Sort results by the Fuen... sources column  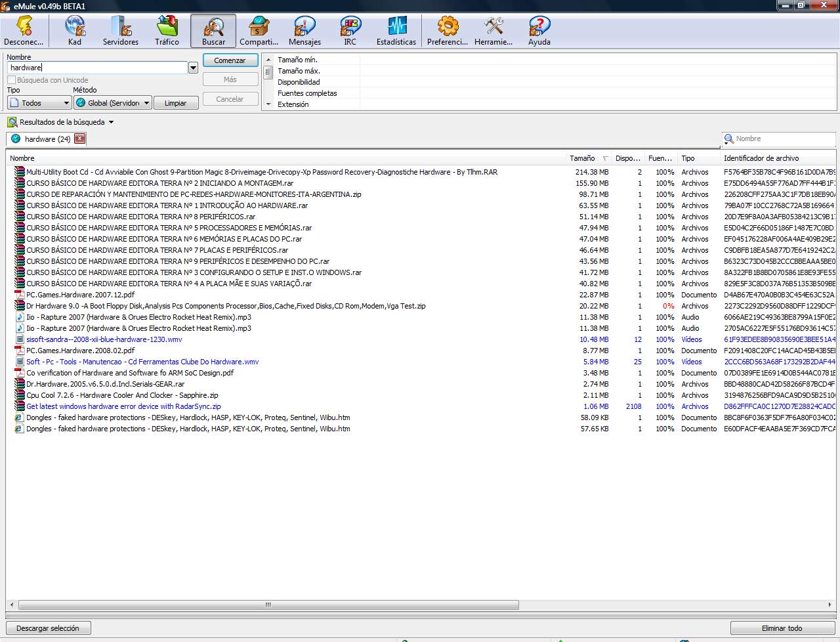(x=661, y=158)
